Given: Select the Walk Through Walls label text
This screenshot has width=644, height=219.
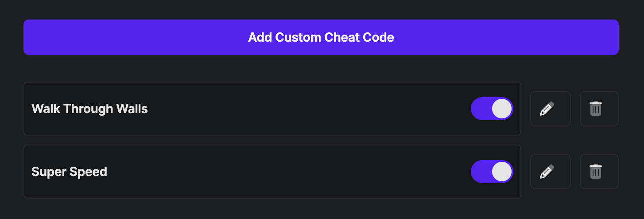Looking at the screenshot, I should tap(89, 109).
